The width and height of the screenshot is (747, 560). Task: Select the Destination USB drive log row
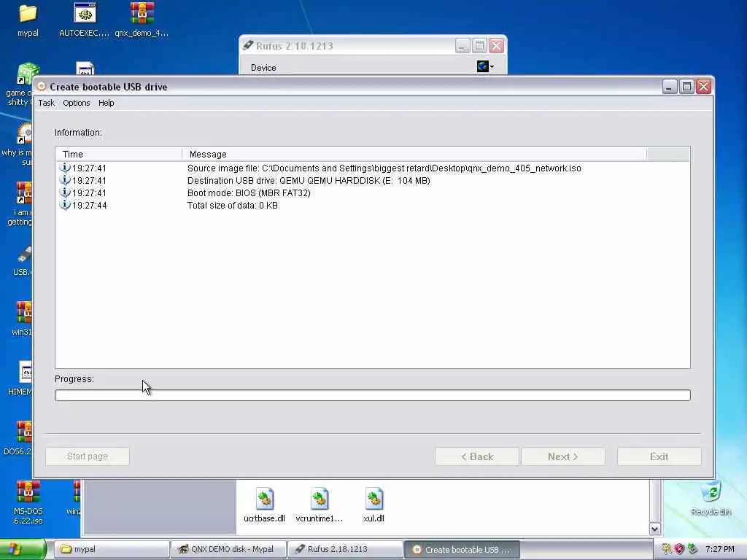pyautogui.click(x=373, y=181)
